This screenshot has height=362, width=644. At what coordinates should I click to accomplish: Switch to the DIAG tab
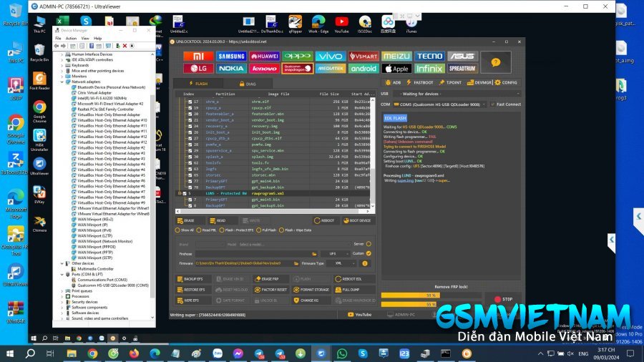(x=248, y=84)
